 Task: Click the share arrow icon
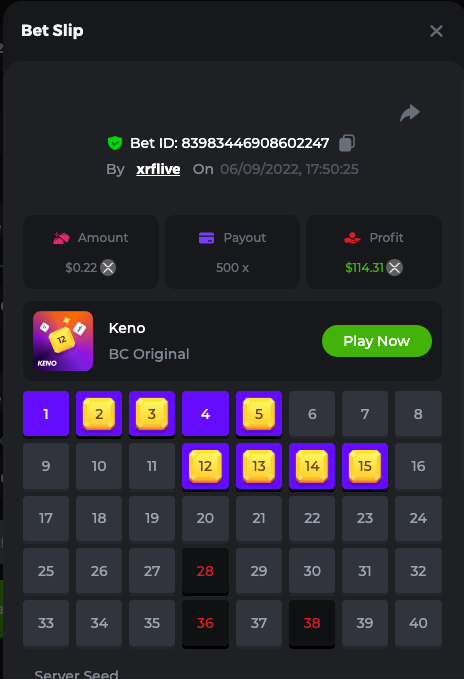(x=409, y=113)
